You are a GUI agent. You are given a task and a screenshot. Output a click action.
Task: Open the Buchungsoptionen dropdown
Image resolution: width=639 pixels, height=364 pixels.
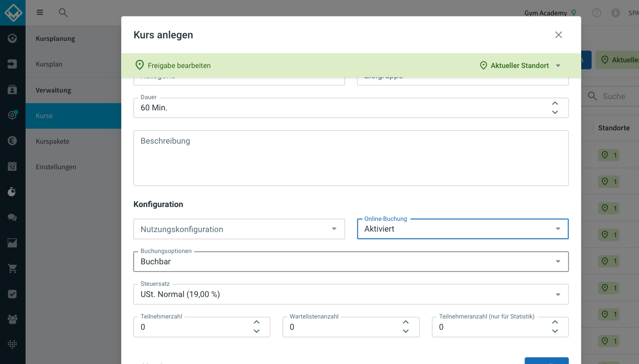[351, 262]
